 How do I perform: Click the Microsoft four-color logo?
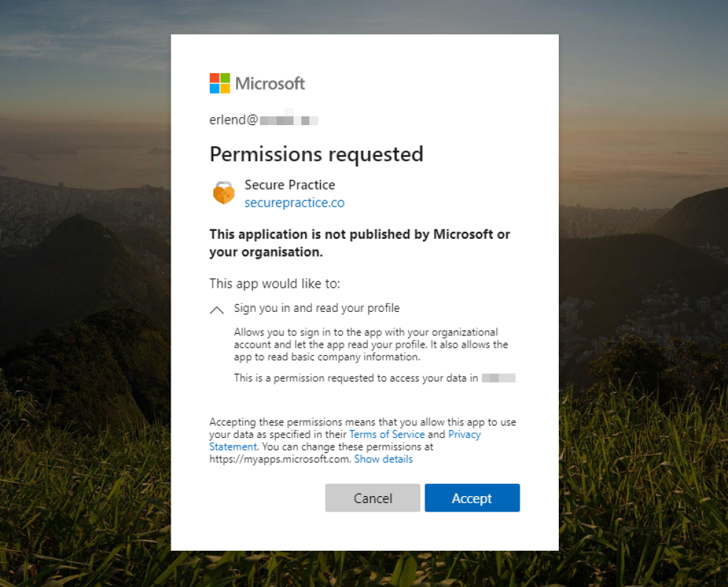point(220,83)
